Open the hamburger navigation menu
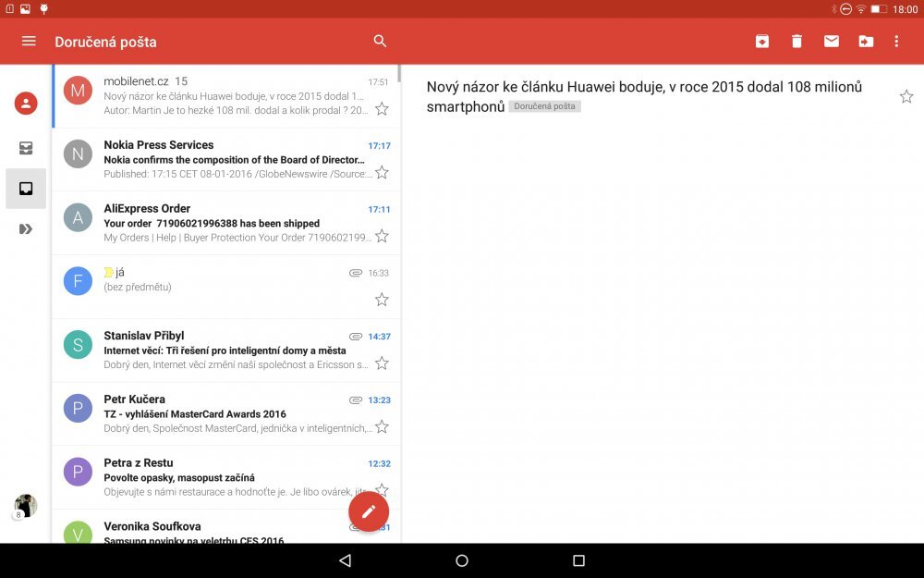 [x=29, y=42]
